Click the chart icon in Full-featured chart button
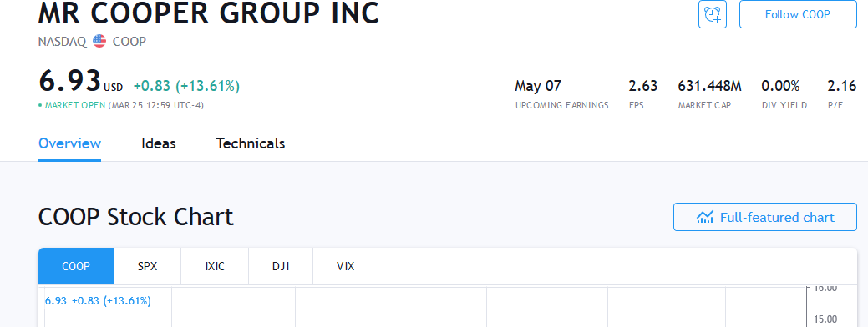This screenshot has width=868, height=327. point(705,217)
